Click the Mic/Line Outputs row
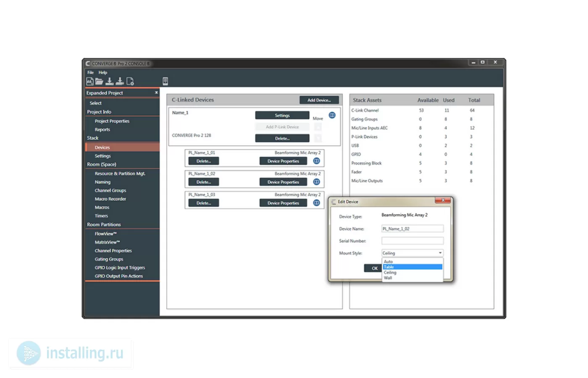 tap(422, 181)
